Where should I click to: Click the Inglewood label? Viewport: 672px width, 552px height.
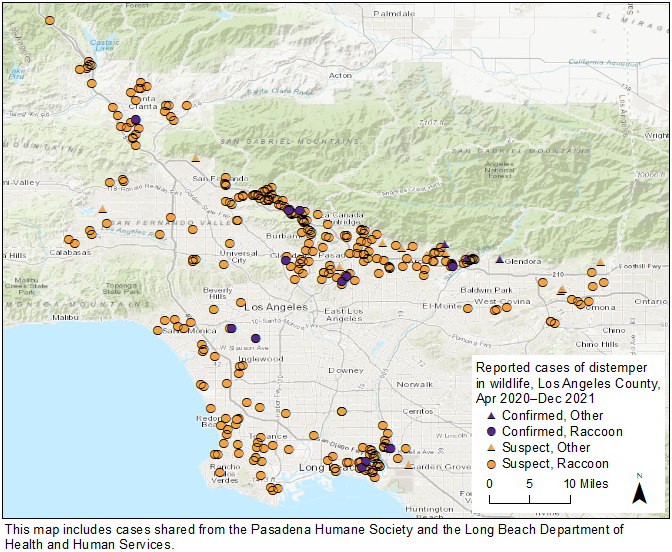(x=261, y=359)
